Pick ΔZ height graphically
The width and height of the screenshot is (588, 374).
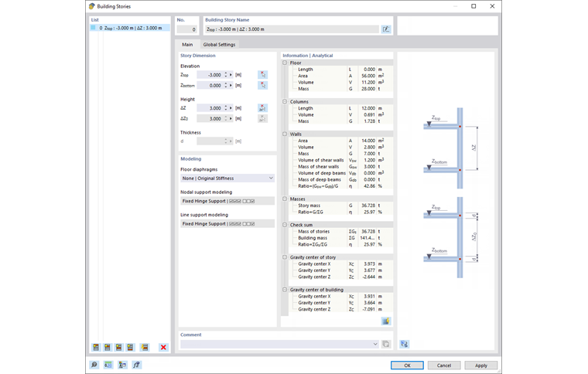263,108
